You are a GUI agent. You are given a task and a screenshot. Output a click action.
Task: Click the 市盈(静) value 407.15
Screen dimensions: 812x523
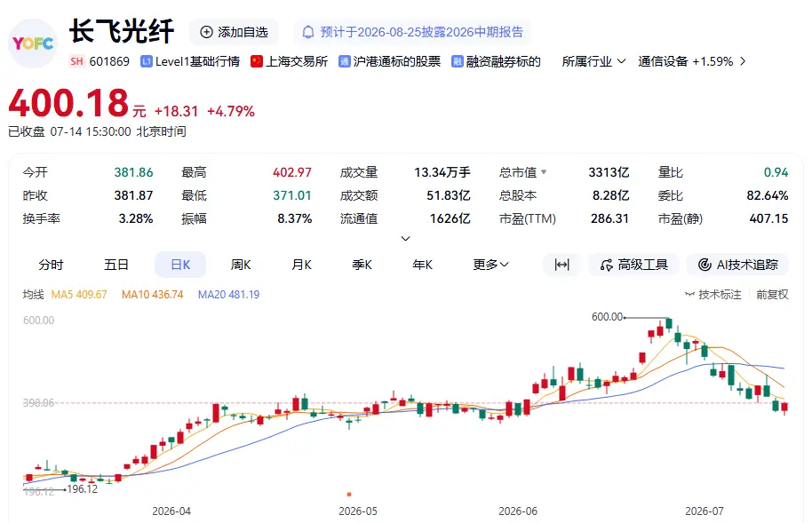(x=768, y=218)
